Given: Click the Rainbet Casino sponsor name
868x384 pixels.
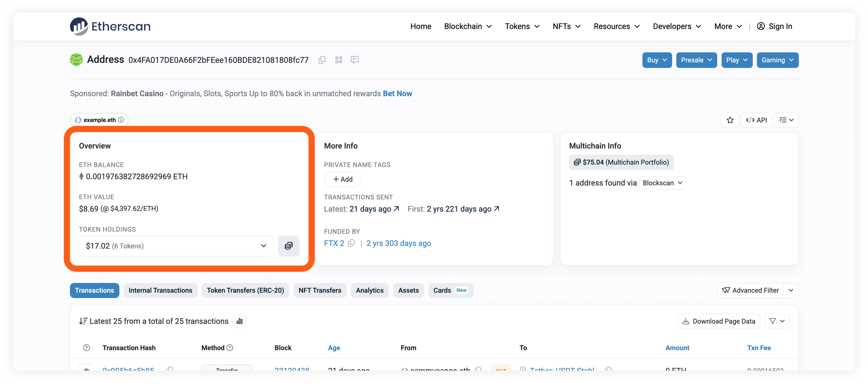Looking at the screenshot, I should pyautogui.click(x=137, y=94).
